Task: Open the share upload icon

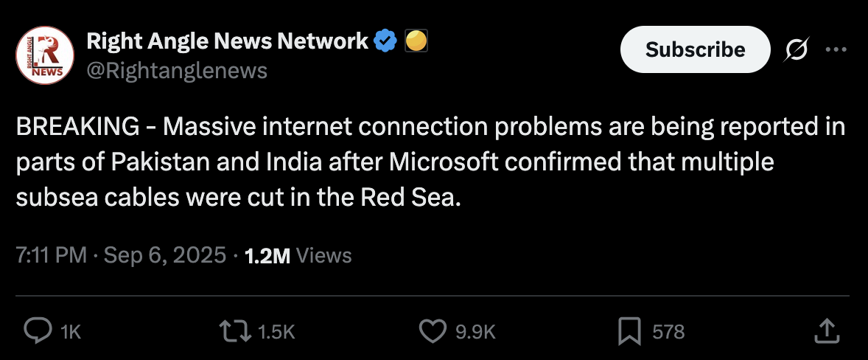Action: 826,332
